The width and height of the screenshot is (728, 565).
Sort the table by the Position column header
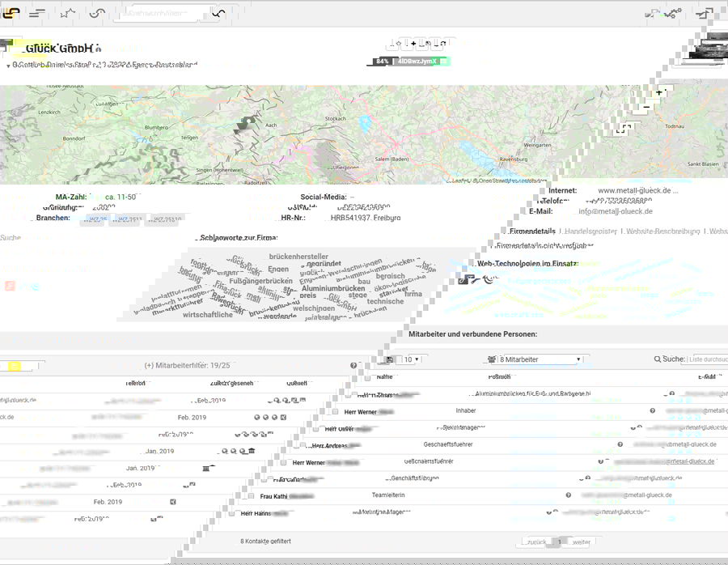(x=499, y=377)
